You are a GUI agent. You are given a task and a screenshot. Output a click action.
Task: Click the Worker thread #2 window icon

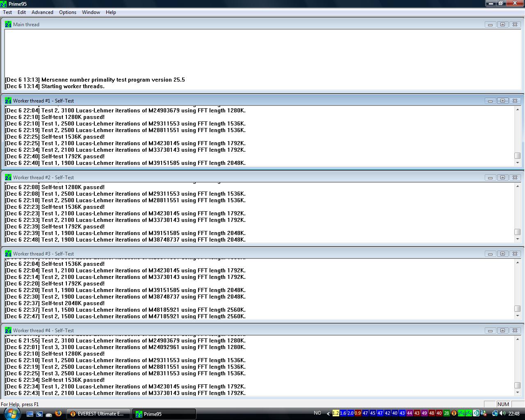click(x=8, y=177)
